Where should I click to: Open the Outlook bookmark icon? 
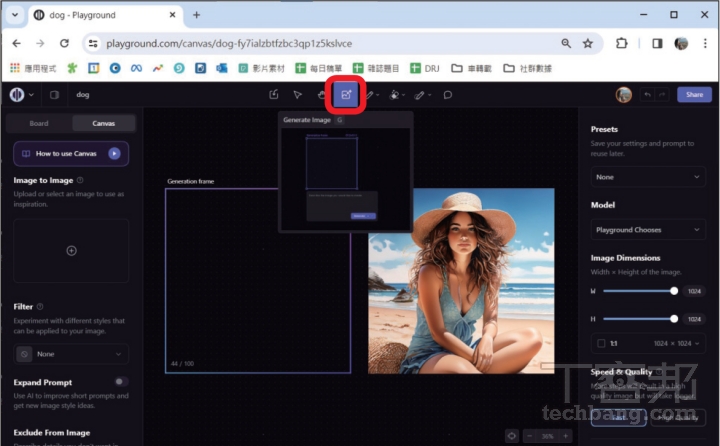click(x=222, y=68)
